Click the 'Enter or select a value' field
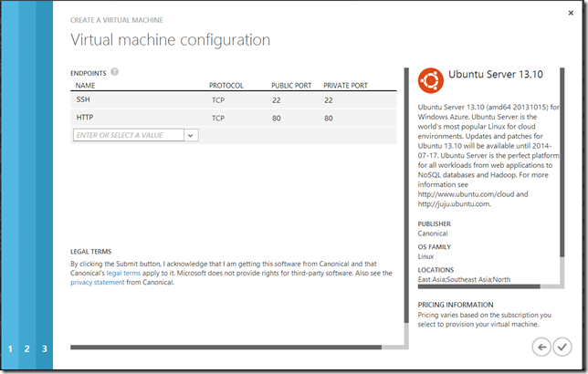Image resolution: width=588 pixels, height=374 pixels. point(129,135)
